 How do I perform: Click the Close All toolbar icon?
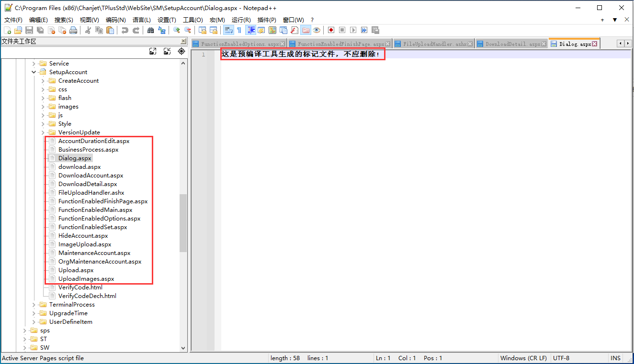[62, 30]
